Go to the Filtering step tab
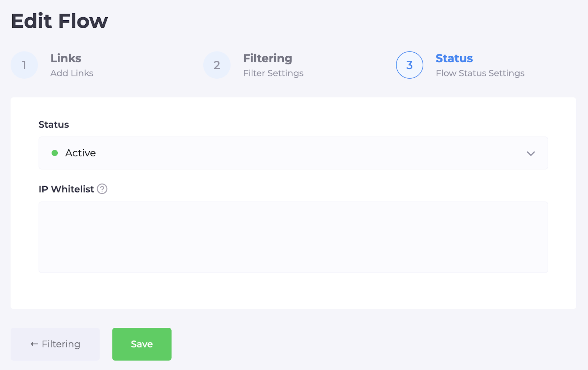 [x=268, y=58]
